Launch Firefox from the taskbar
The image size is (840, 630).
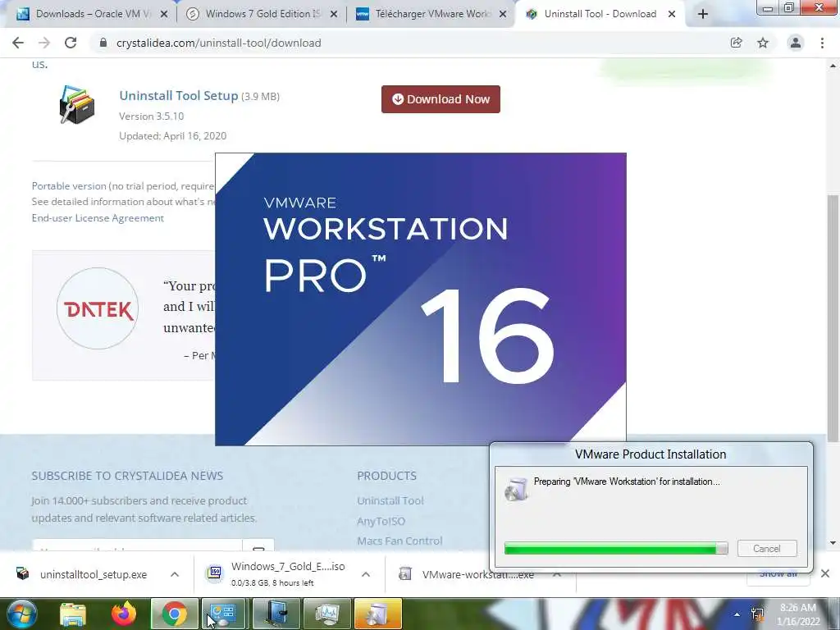click(124, 614)
